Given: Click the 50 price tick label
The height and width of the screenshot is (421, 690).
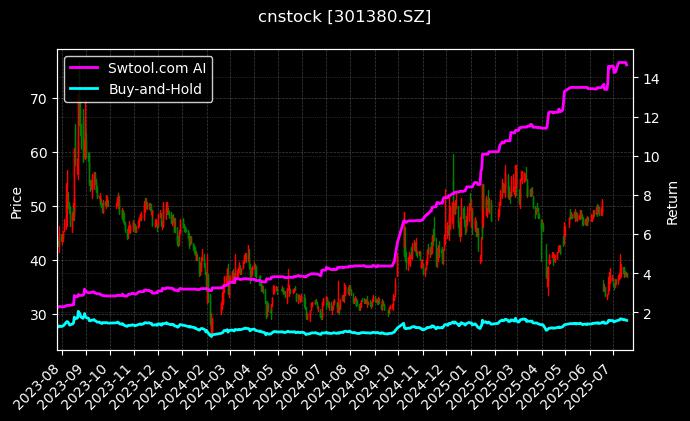Looking at the screenshot, I should point(39,206).
